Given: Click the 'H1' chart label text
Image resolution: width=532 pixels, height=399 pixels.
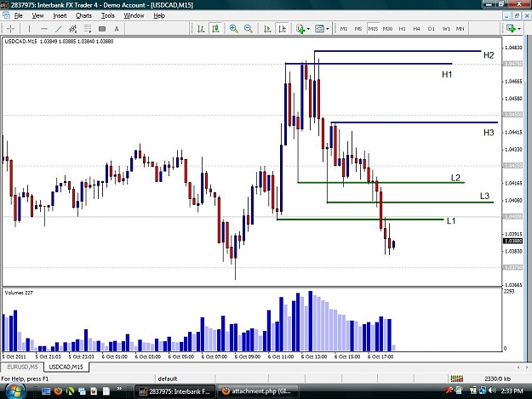Looking at the screenshot, I should (x=447, y=74).
